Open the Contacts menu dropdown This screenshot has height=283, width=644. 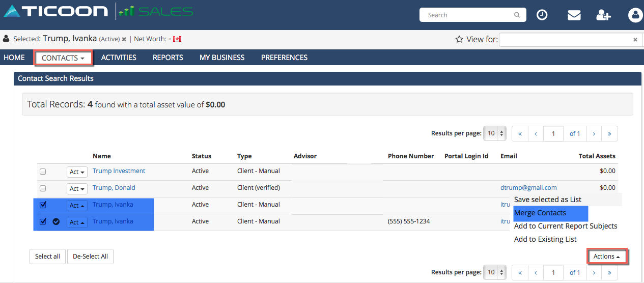point(63,58)
